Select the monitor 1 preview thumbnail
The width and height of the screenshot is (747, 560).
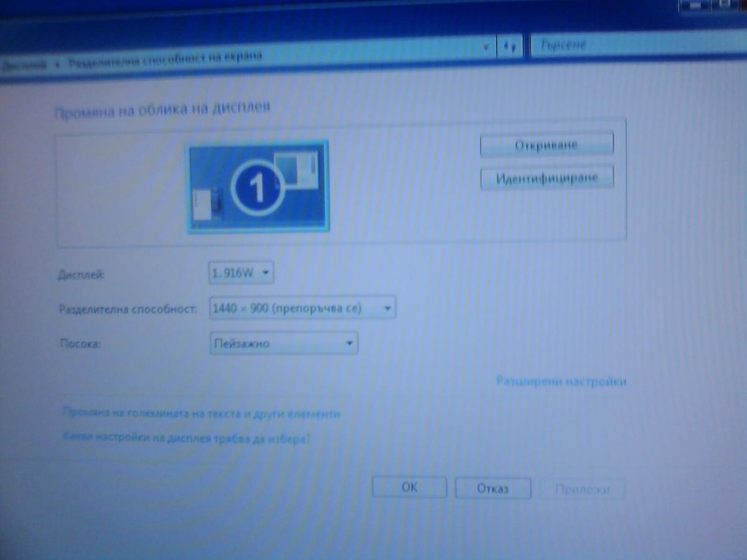click(x=258, y=187)
